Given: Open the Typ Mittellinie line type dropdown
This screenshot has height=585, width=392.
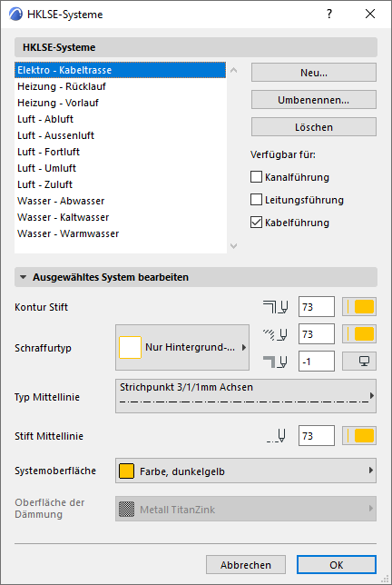Looking at the screenshot, I should (246, 396).
